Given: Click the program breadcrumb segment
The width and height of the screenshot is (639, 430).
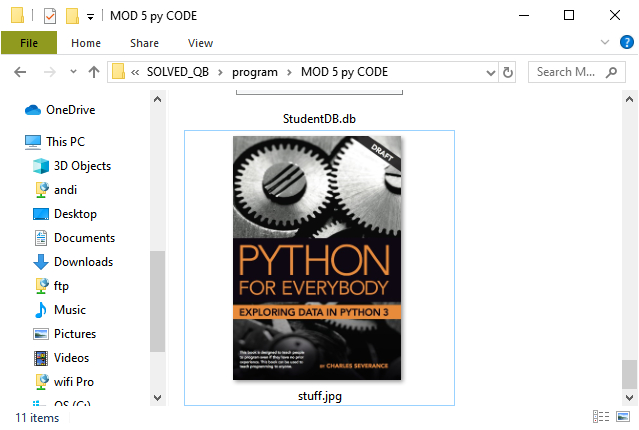Looking at the screenshot, I should click(255, 72).
